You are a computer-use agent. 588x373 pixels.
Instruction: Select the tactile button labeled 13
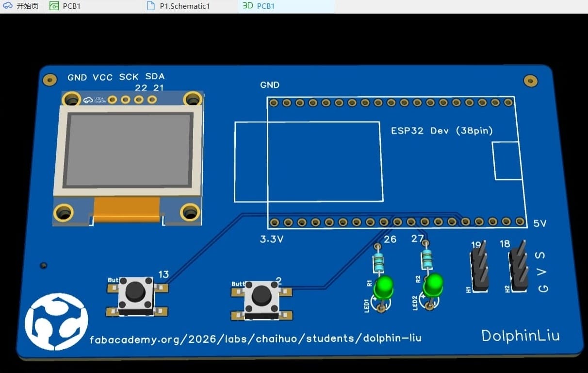(136, 295)
